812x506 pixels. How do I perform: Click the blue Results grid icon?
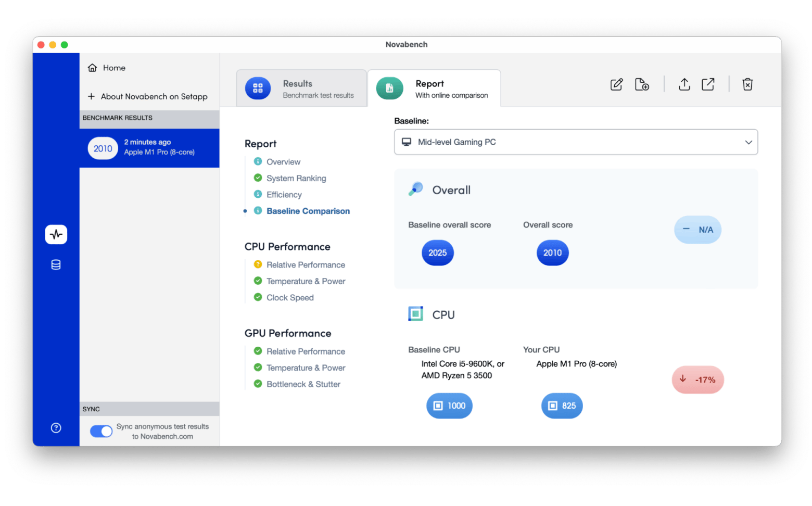coord(258,88)
